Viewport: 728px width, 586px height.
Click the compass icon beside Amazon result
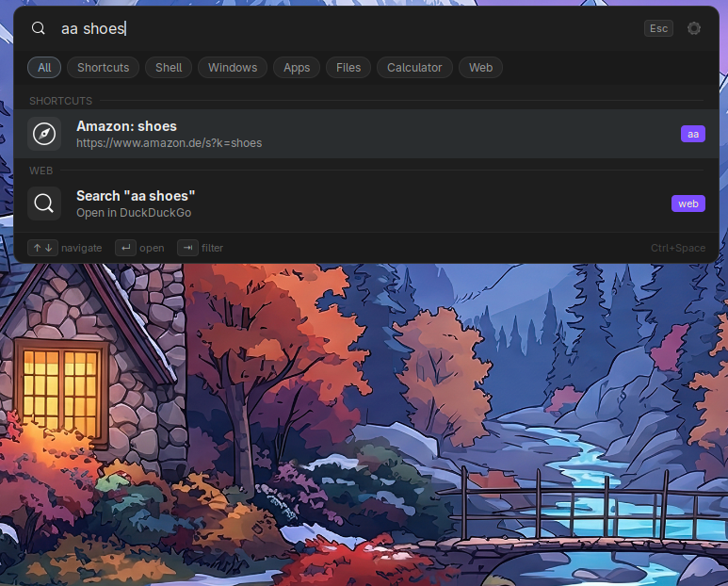pos(44,134)
